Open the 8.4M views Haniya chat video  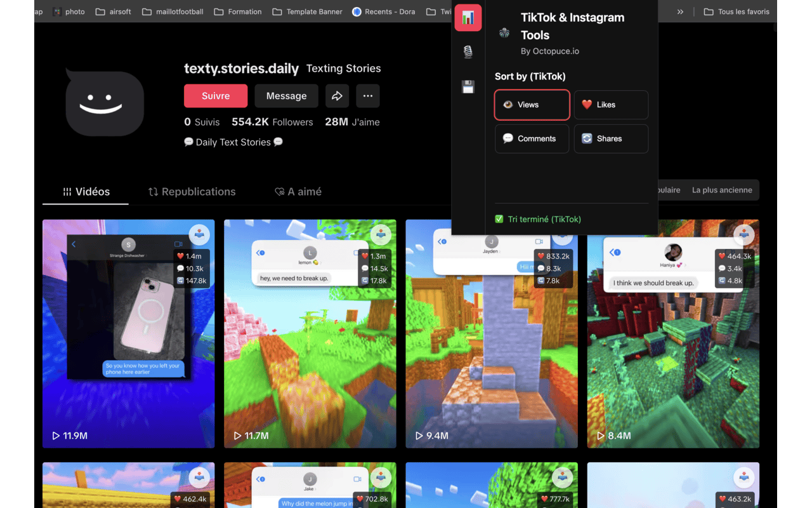click(673, 333)
